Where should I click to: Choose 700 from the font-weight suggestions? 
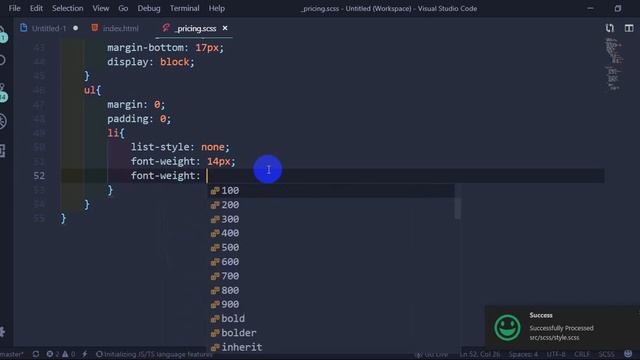[x=331, y=276]
